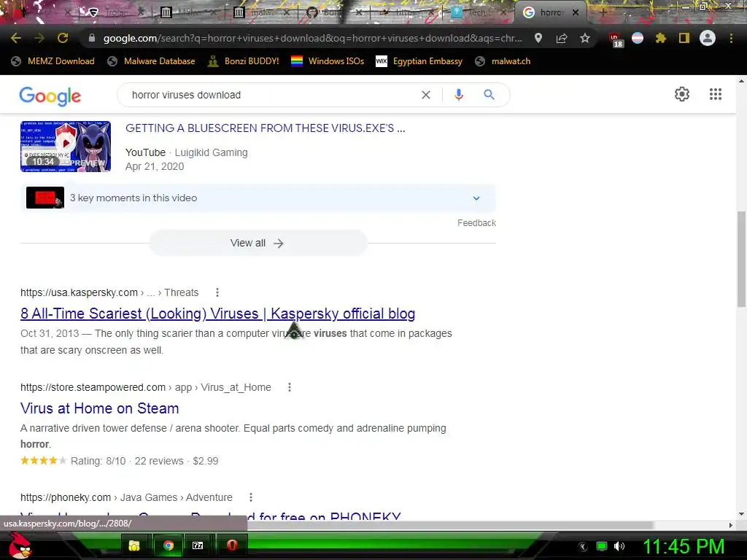Open the Bonzi BUDDY! bookmark
747x560 pixels.
point(244,61)
